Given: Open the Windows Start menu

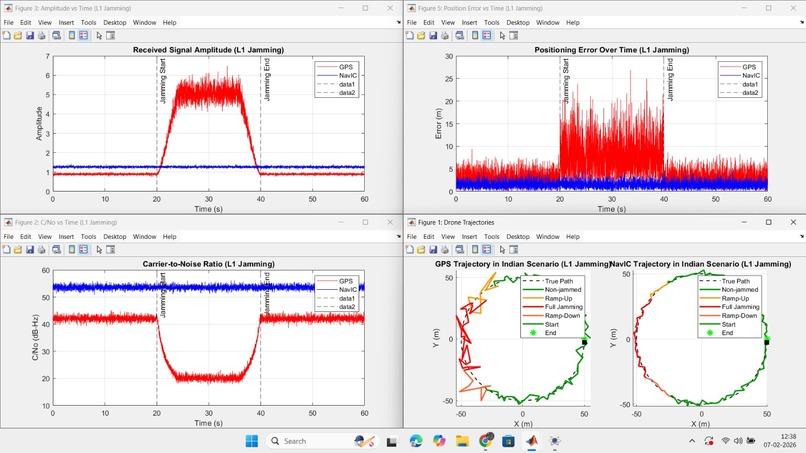Looking at the screenshot, I should (252, 441).
